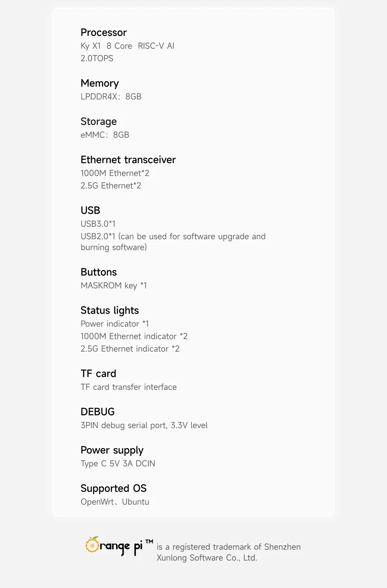Select the Supported OS heading
Image resolution: width=387 pixels, height=588 pixels.
[114, 489]
